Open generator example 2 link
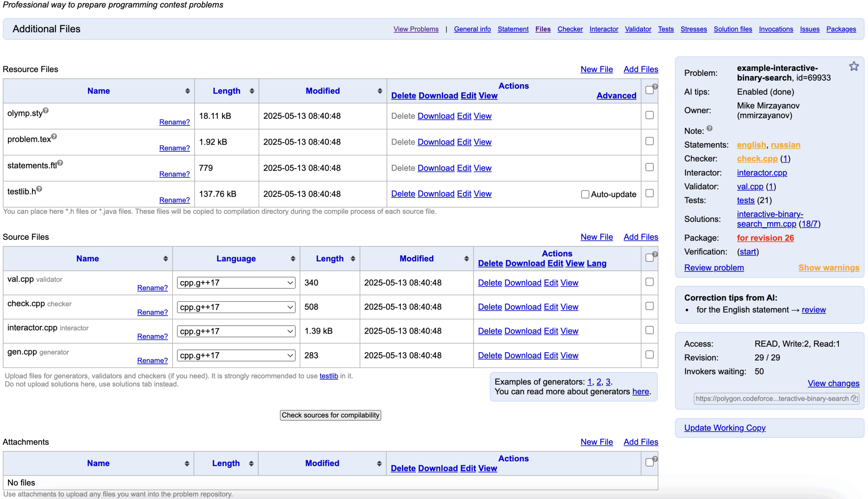This screenshot has width=868, height=499. point(598,382)
